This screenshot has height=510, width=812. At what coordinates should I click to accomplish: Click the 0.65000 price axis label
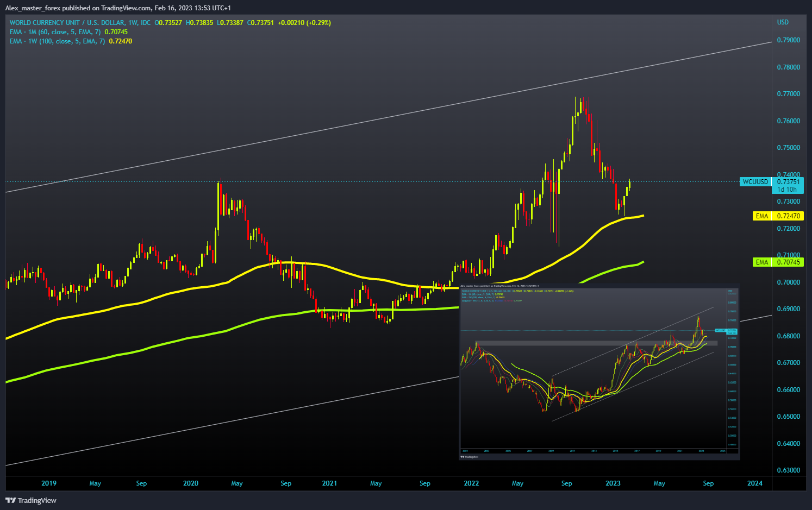[788, 417]
